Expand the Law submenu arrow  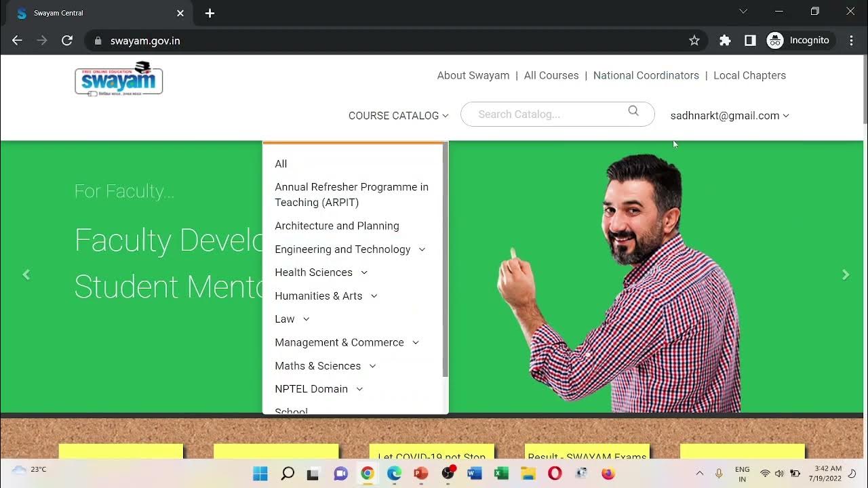pos(306,319)
